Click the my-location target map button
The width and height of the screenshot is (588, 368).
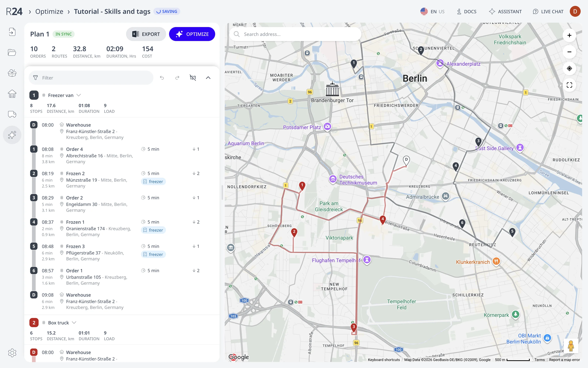point(569,68)
